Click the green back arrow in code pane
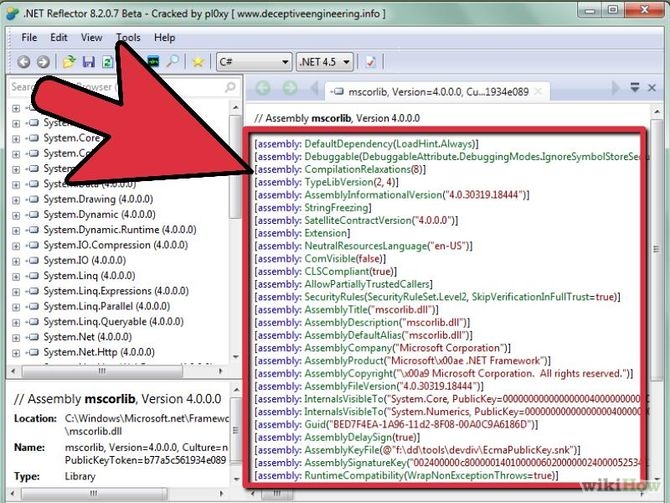670x503 pixels. [263, 88]
